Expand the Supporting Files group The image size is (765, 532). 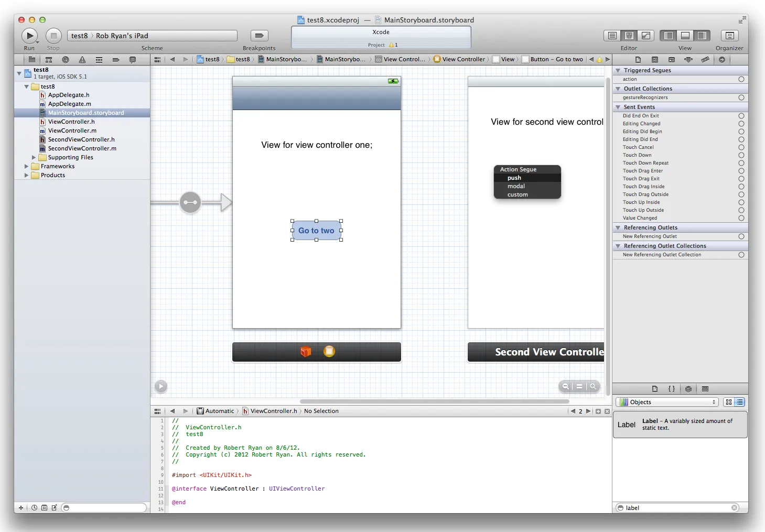point(34,157)
